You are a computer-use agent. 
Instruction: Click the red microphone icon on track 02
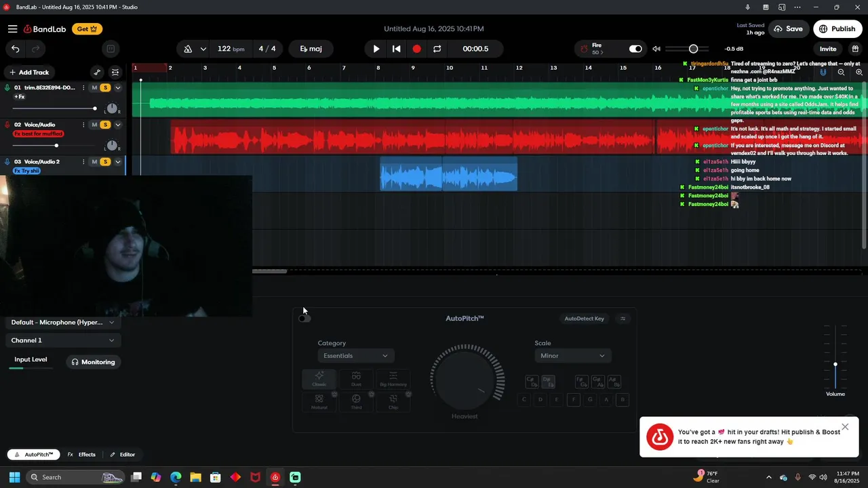7,125
